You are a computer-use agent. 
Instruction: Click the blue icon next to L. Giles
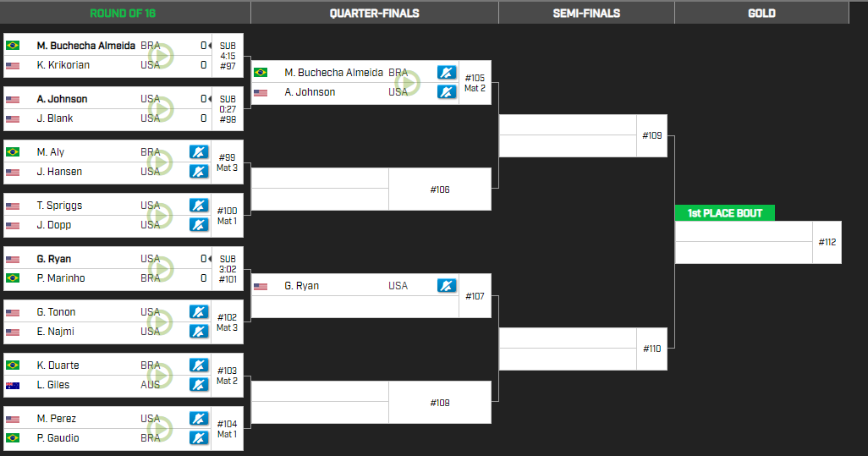(199, 385)
